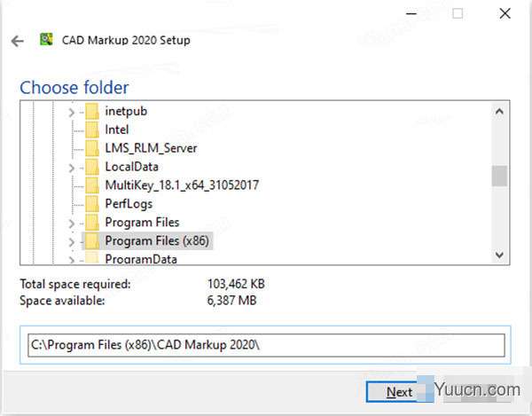Click the folder list scroll down arrow
This screenshot has height=416, width=532.
[499, 255]
